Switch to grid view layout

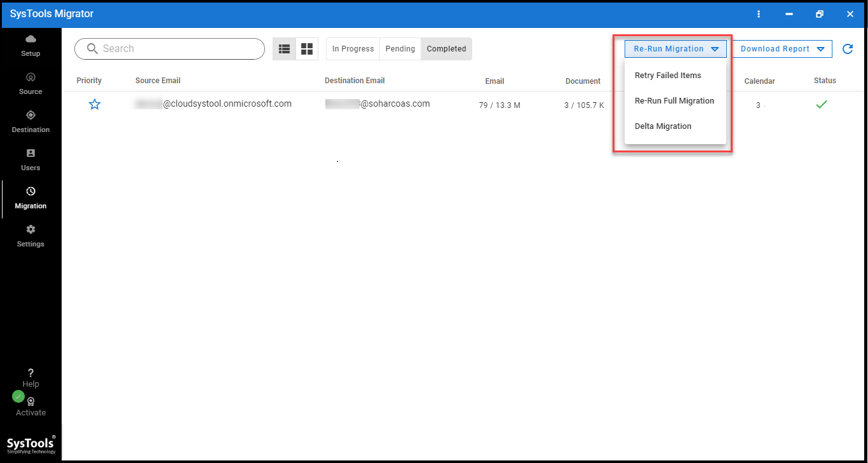307,49
